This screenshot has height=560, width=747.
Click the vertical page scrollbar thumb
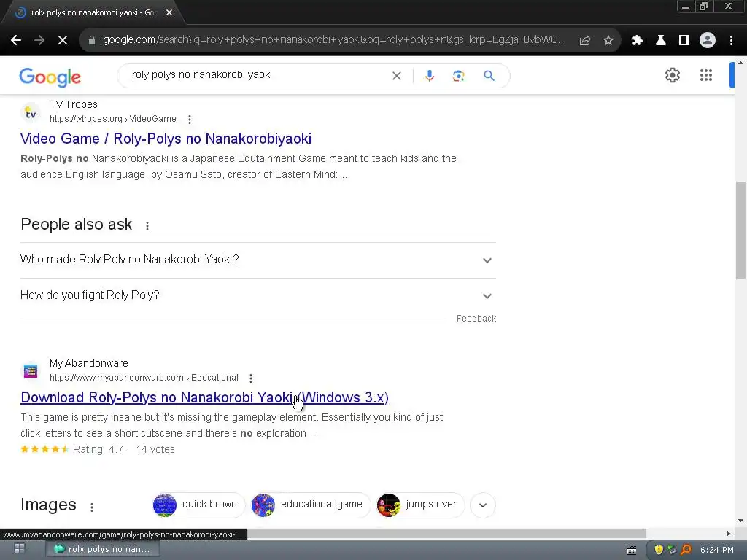click(x=741, y=230)
